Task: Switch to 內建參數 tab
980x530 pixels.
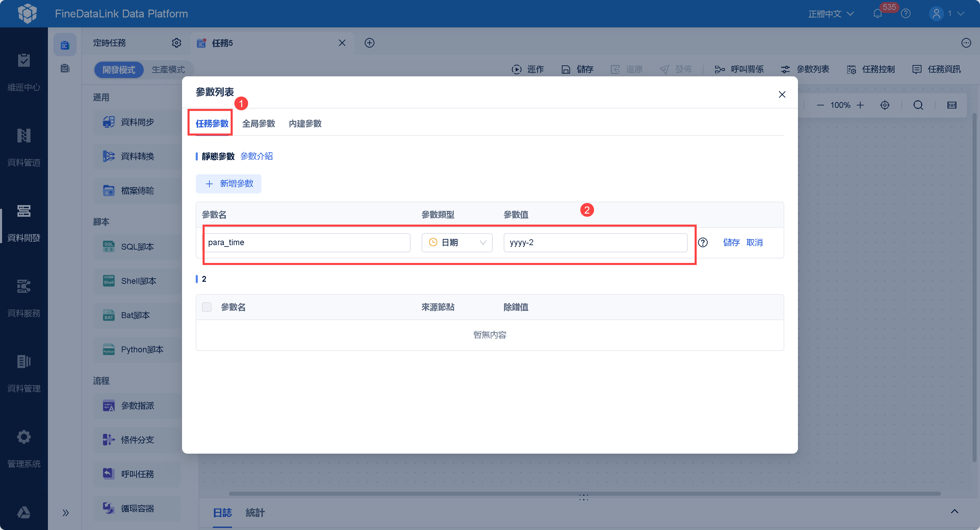Action: 305,123
